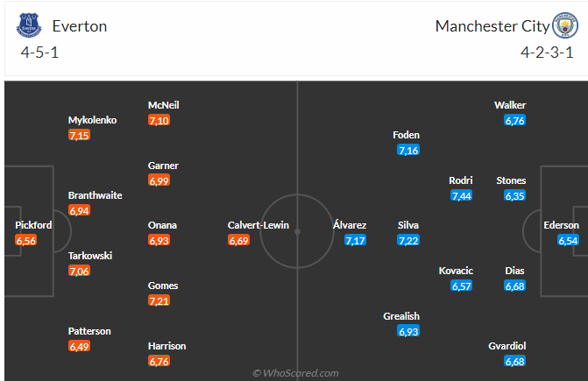The image size is (588, 381).
Task: Click the Everton club crest
Action: [29, 25]
